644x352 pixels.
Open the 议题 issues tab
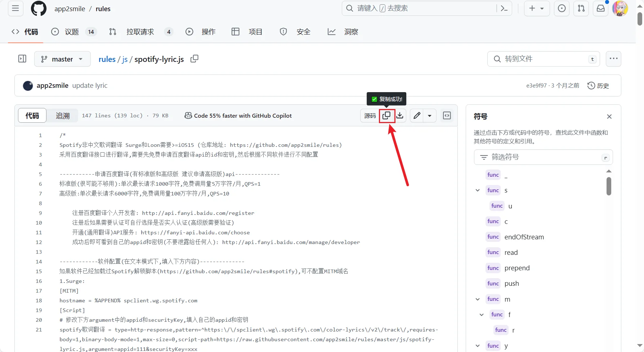(x=74, y=32)
